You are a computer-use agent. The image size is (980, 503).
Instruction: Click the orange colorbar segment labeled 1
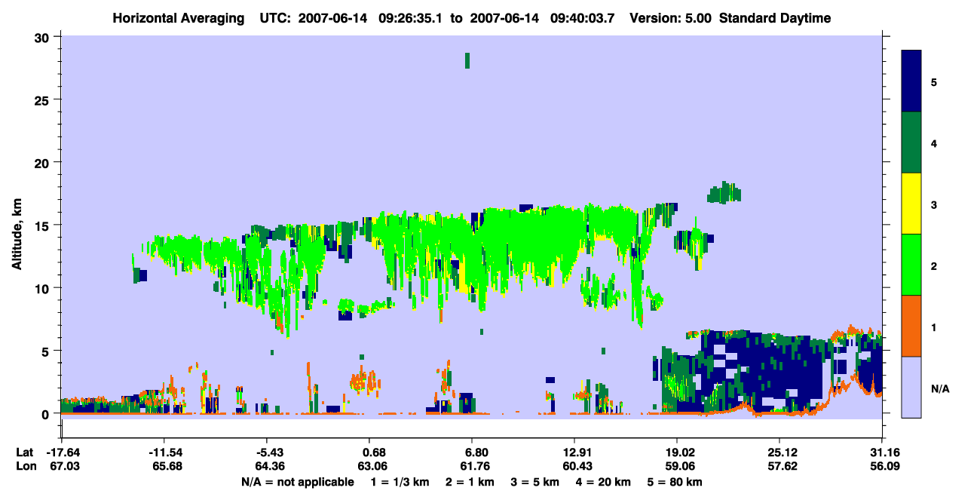(x=911, y=325)
